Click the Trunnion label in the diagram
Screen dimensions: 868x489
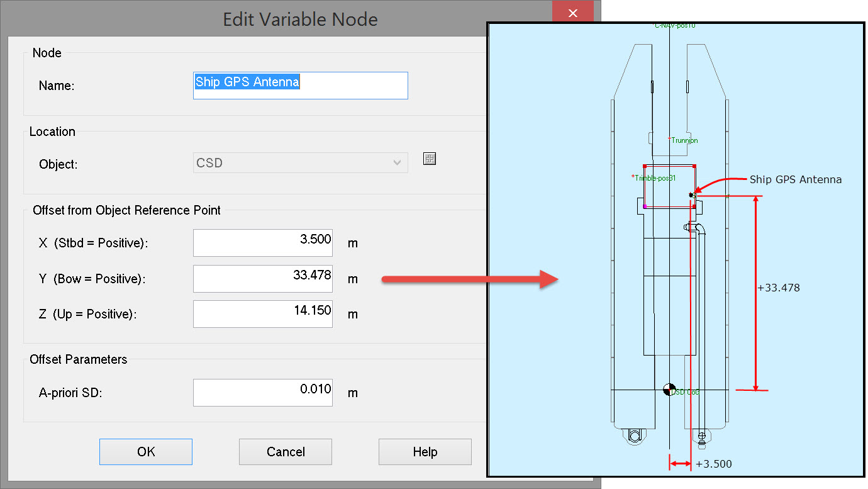[684, 140]
